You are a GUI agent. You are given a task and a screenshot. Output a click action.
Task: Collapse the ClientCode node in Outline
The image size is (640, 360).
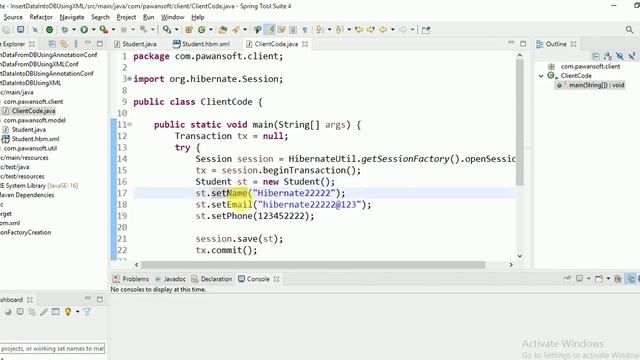click(541, 76)
